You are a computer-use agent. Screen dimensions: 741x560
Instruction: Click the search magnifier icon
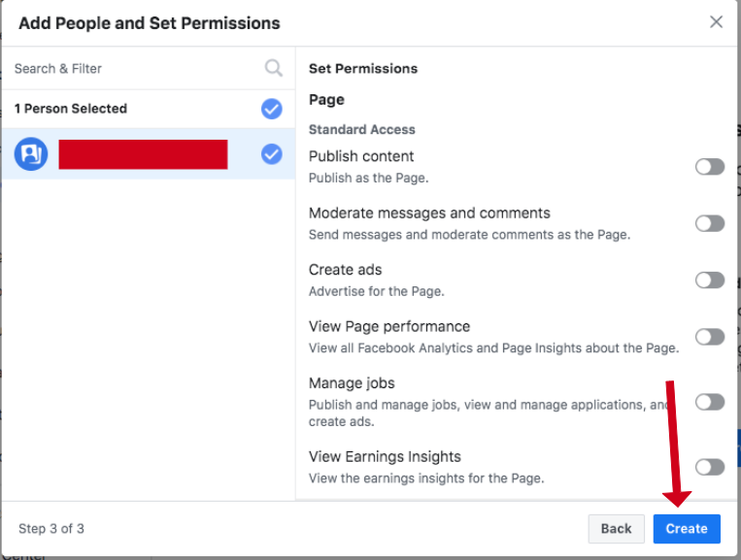pos(274,69)
